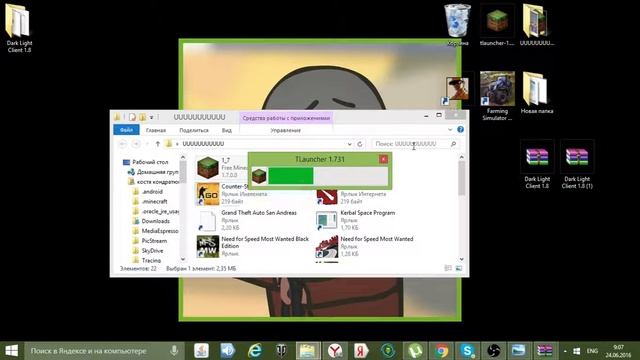The height and width of the screenshot is (360, 640).
Task: Expand the Explorer ribbon with the chevron
Action: (450, 130)
